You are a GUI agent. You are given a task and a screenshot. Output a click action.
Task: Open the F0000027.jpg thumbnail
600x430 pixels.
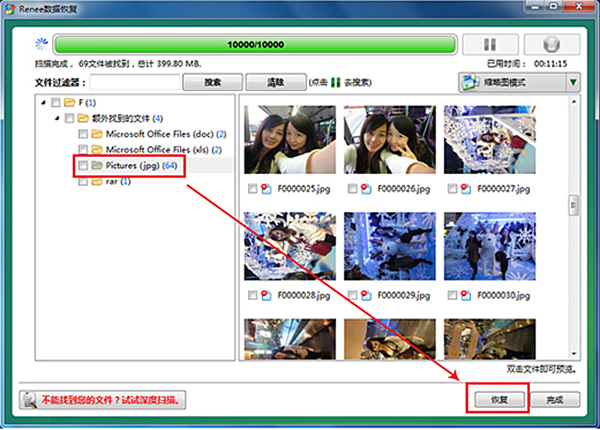[x=490, y=140]
